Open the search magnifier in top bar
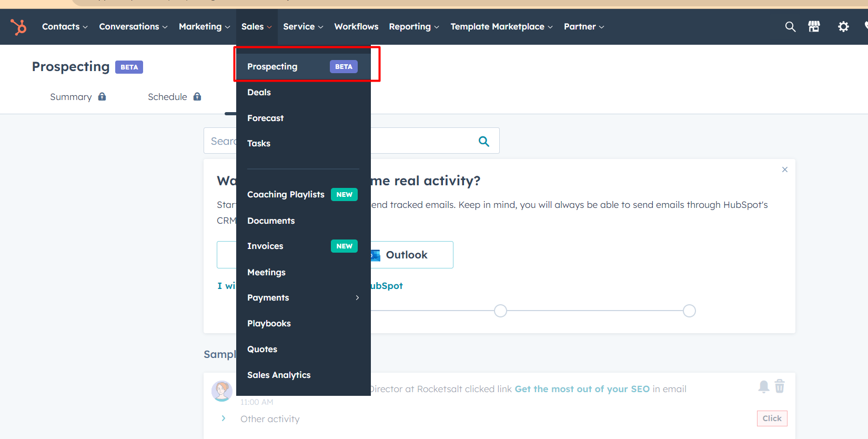Viewport: 868px width, 439px height. (x=790, y=26)
